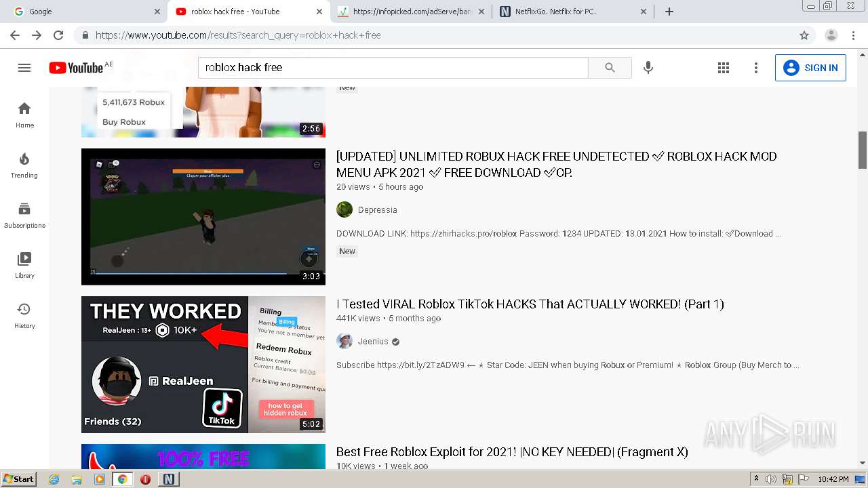Viewport: 868px width, 488px height.
Task: Click the New badge under Depressia video
Action: 347,251
